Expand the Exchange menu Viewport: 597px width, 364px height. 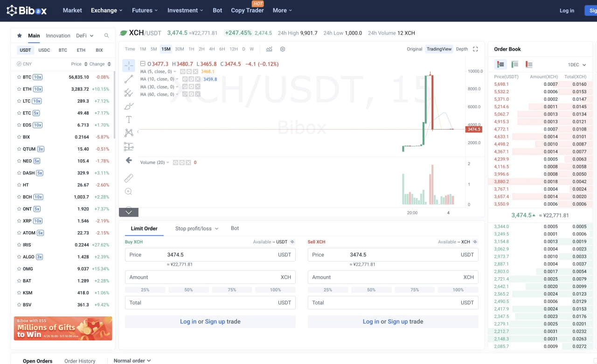pos(107,10)
